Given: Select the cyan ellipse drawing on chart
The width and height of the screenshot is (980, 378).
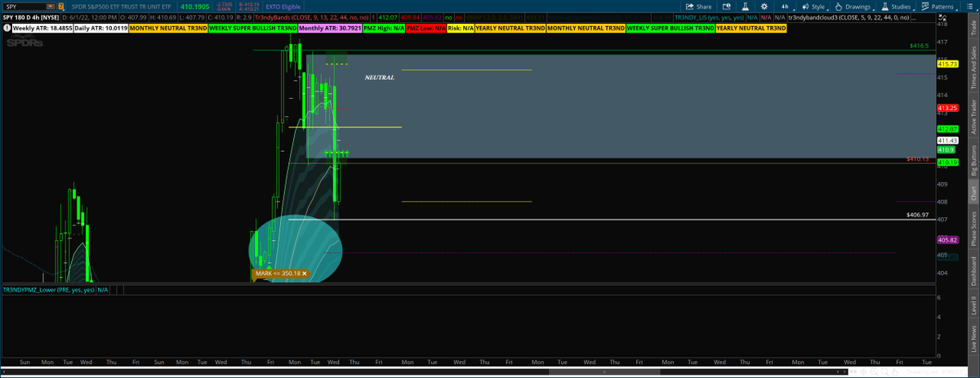Looking at the screenshot, I should click(295, 248).
